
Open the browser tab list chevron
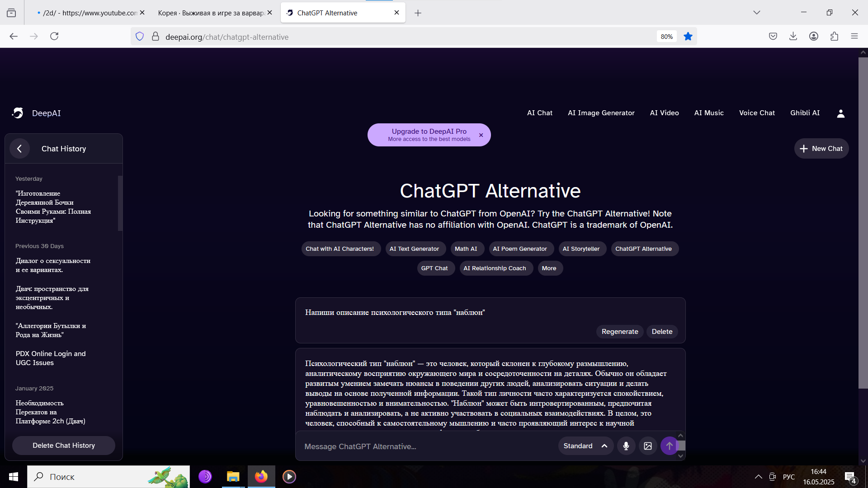pyautogui.click(x=756, y=13)
